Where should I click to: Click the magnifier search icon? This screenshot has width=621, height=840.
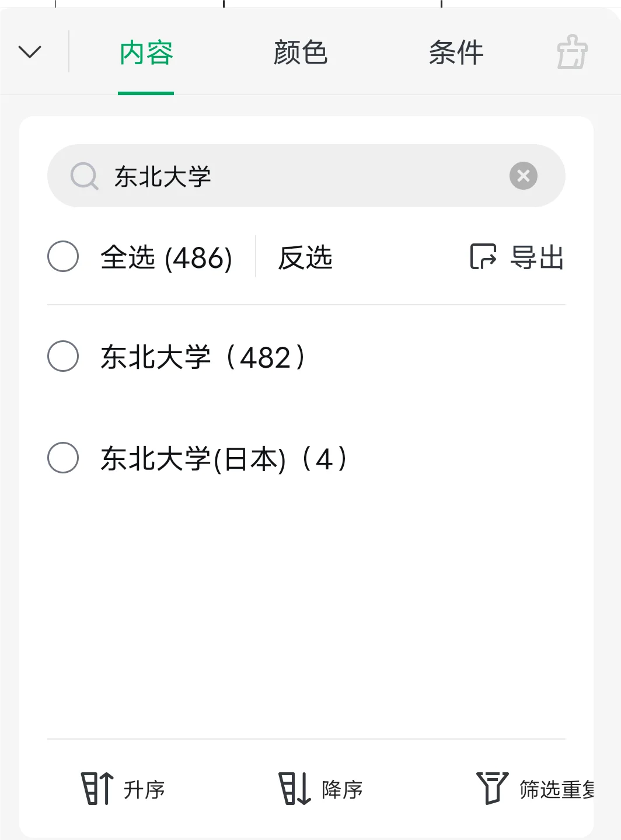[84, 176]
